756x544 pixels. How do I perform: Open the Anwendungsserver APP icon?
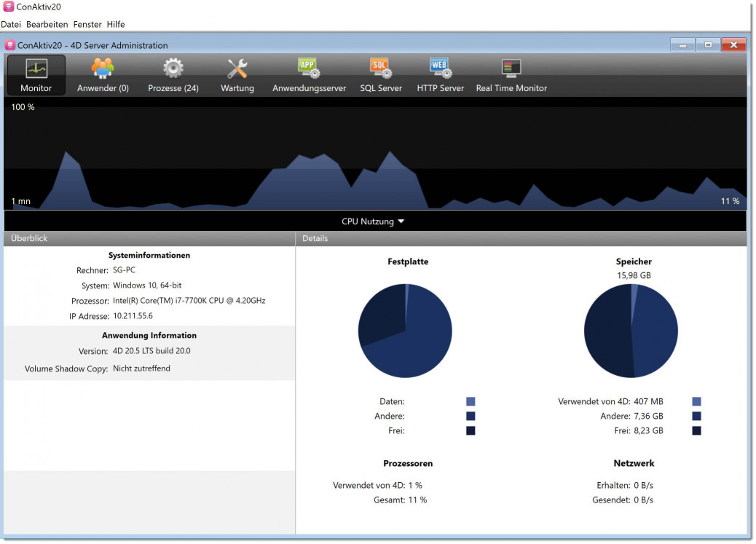[309, 70]
